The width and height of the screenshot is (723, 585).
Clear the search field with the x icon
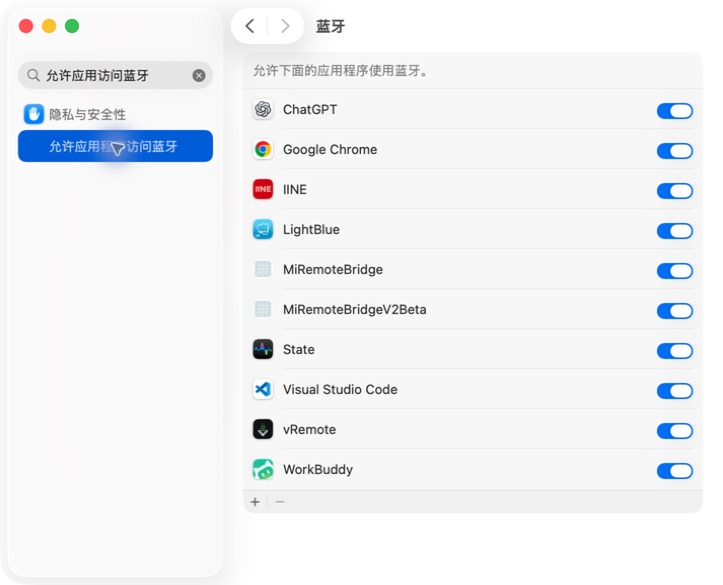[199, 75]
